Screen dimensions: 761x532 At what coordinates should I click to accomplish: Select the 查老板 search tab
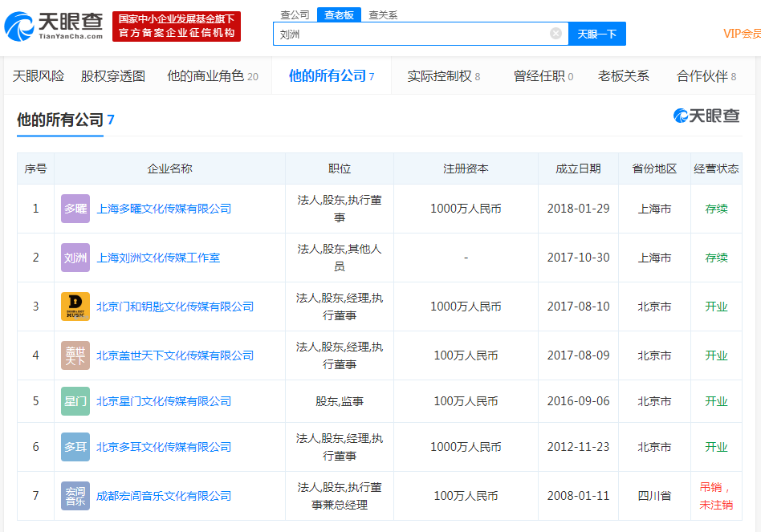tap(339, 15)
